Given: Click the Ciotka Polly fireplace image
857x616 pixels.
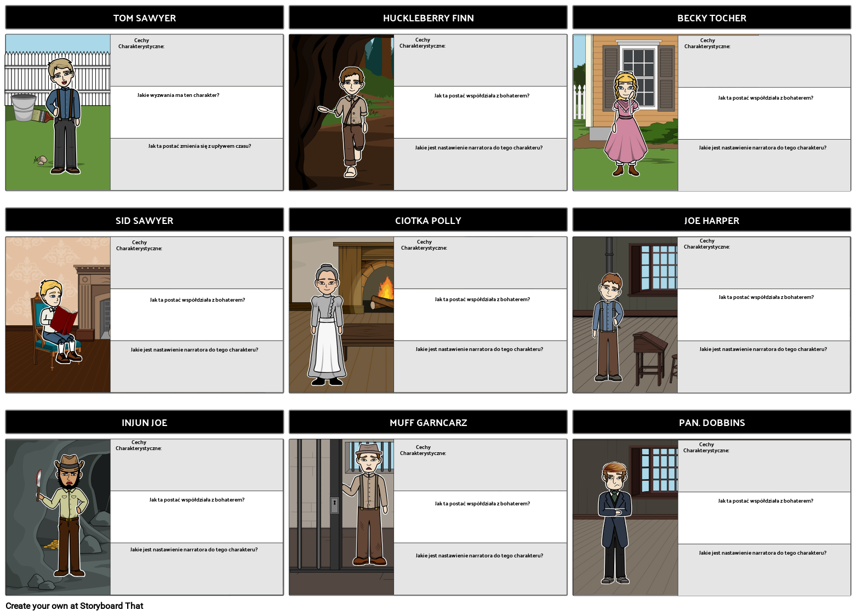Looking at the screenshot, I should click(341, 315).
